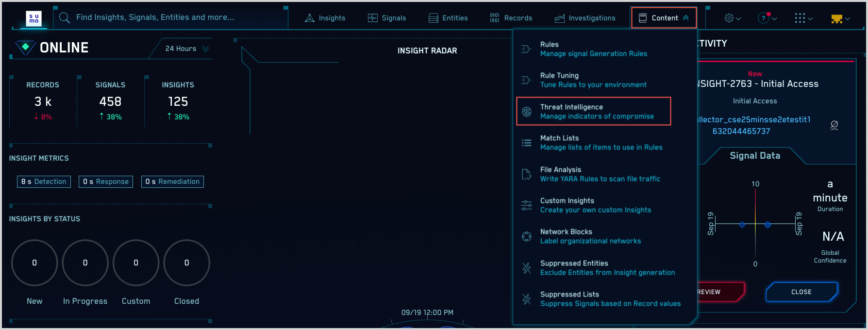Open the help question mark menu
Screen dimensions: 868x330
point(767,18)
